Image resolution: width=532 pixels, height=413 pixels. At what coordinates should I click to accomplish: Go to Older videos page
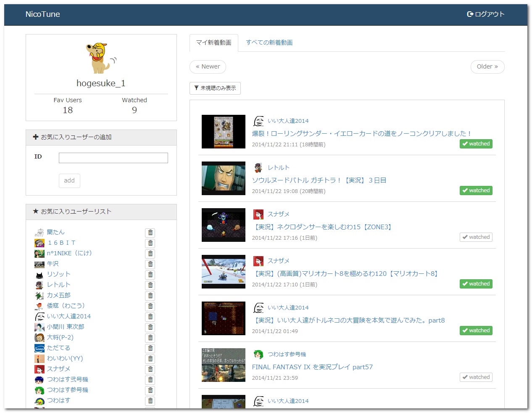tap(487, 67)
